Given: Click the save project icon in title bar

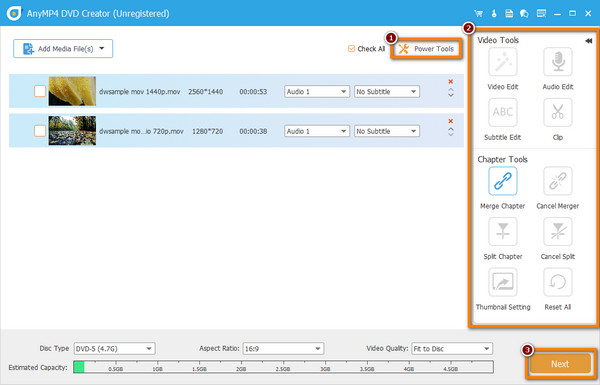Looking at the screenshot, I should (509, 14).
